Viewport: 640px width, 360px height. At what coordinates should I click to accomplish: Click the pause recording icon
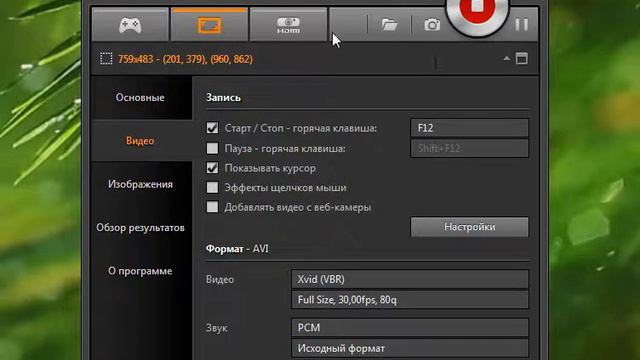tap(521, 25)
